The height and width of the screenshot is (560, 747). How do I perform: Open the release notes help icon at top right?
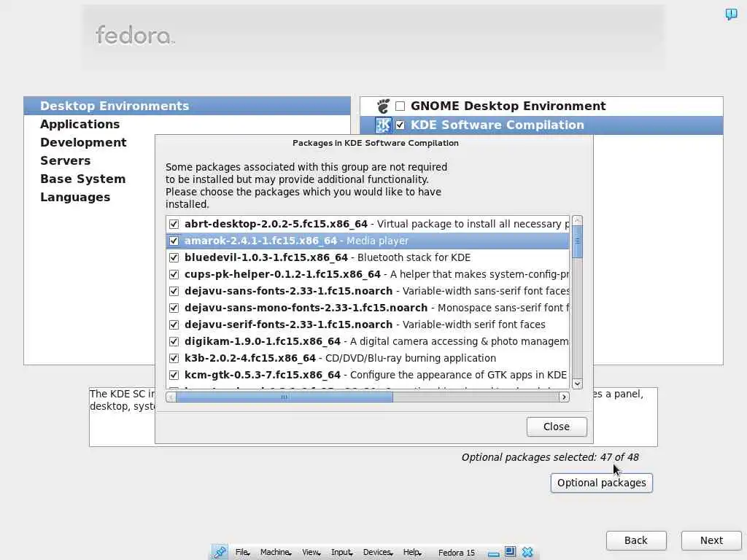731,14
